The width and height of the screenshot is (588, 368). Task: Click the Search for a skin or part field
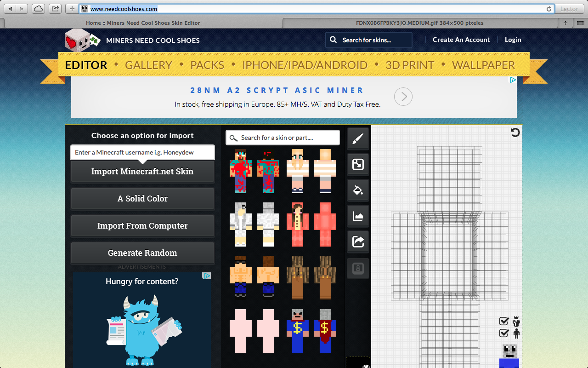point(283,138)
